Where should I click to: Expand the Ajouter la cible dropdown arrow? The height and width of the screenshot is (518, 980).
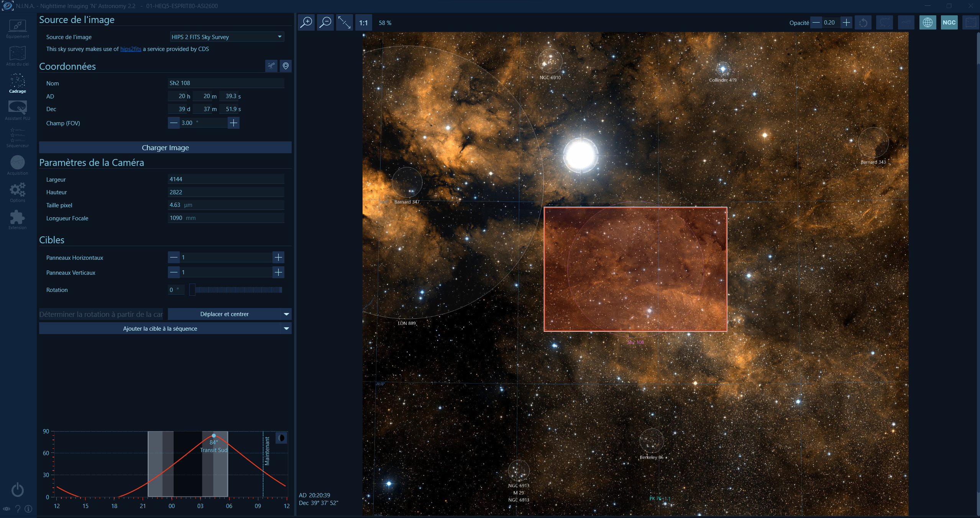(x=286, y=328)
